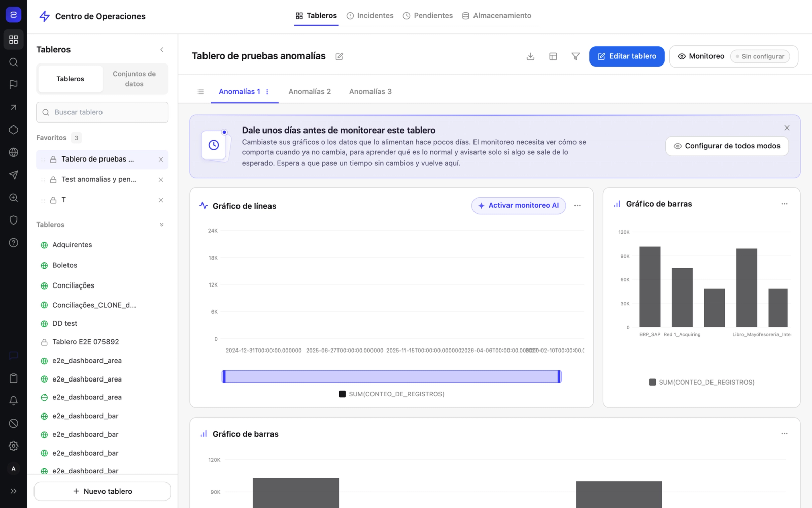Image resolution: width=812 pixels, height=508 pixels.
Task: Go to the Almacenamiento tab
Action: (x=497, y=16)
